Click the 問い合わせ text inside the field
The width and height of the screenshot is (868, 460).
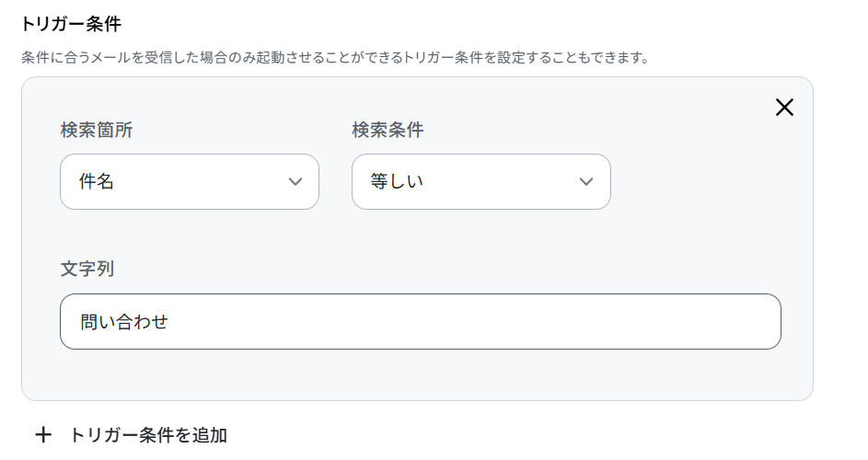(x=124, y=322)
